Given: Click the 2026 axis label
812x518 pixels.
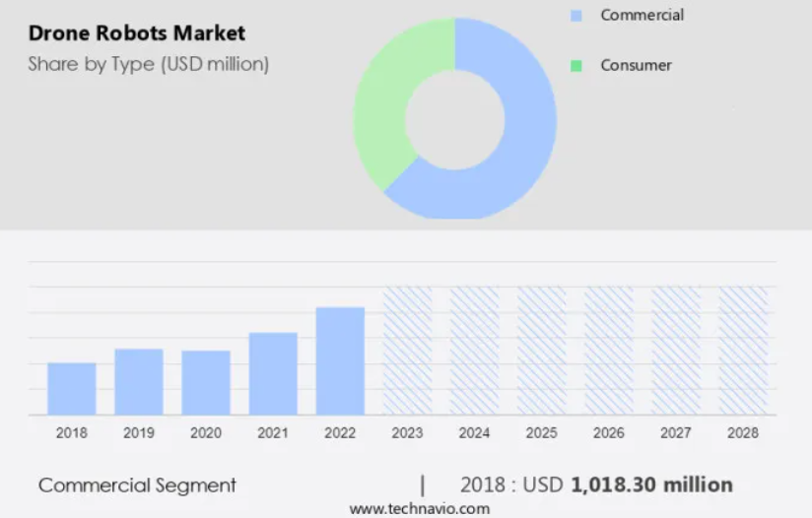Looking at the screenshot, I should [x=608, y=432].
